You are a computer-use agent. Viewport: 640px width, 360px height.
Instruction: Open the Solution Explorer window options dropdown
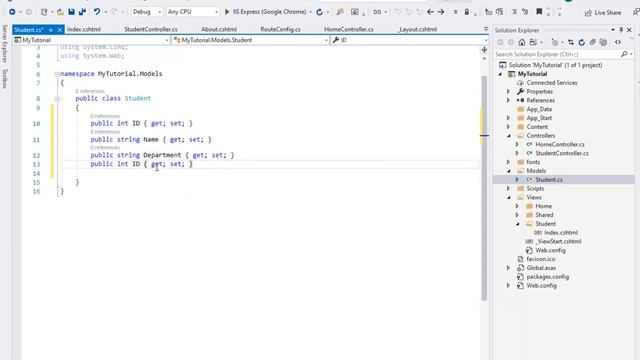(x=613, y=30)
